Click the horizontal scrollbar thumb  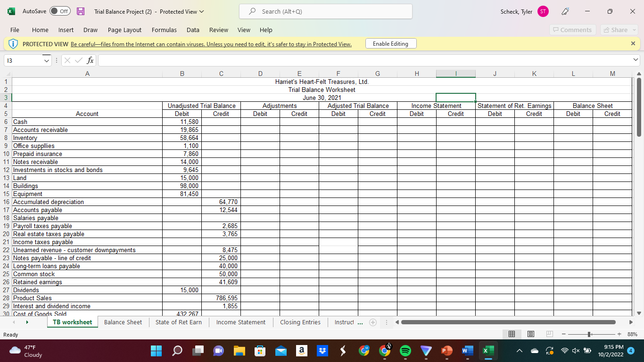(508, 322)
